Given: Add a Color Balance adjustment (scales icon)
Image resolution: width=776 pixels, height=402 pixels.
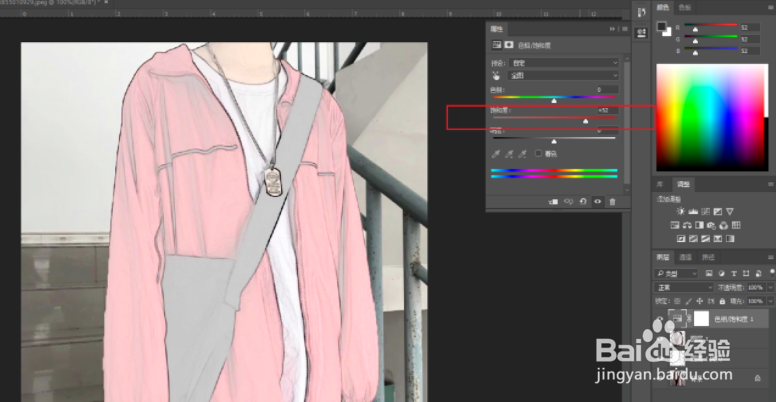Looking at the screenshot, I should [687, 225].
